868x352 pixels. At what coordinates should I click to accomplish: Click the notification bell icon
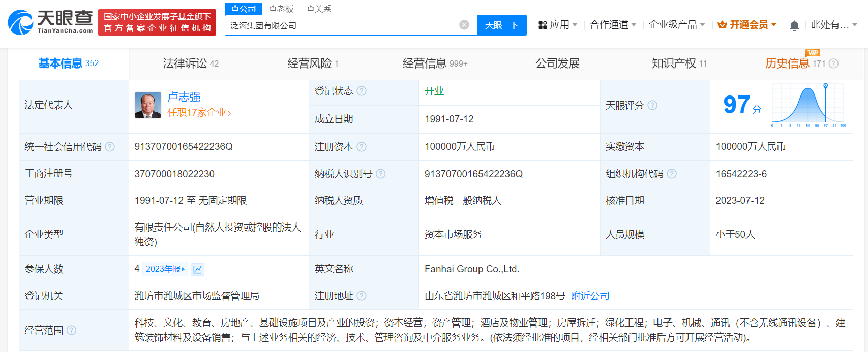794,25
